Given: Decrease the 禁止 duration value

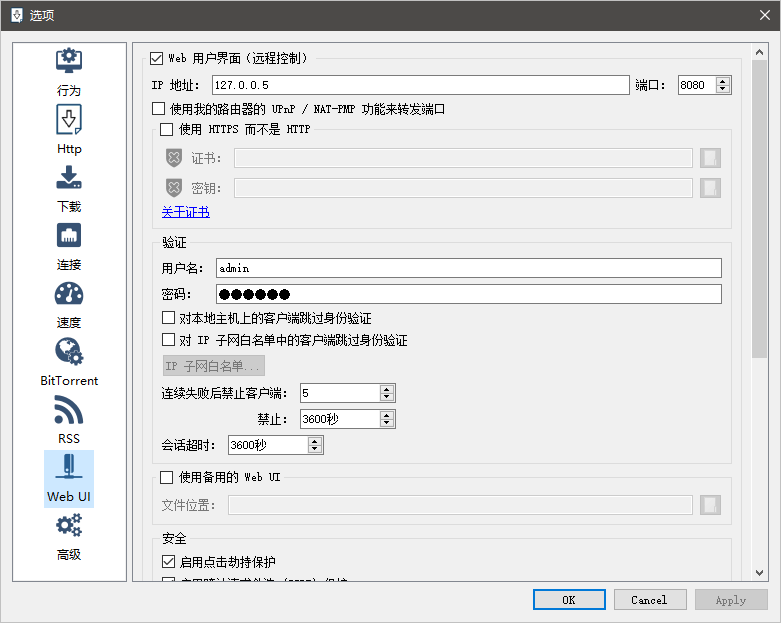Looking at the screenshot, I should (387, 423).
